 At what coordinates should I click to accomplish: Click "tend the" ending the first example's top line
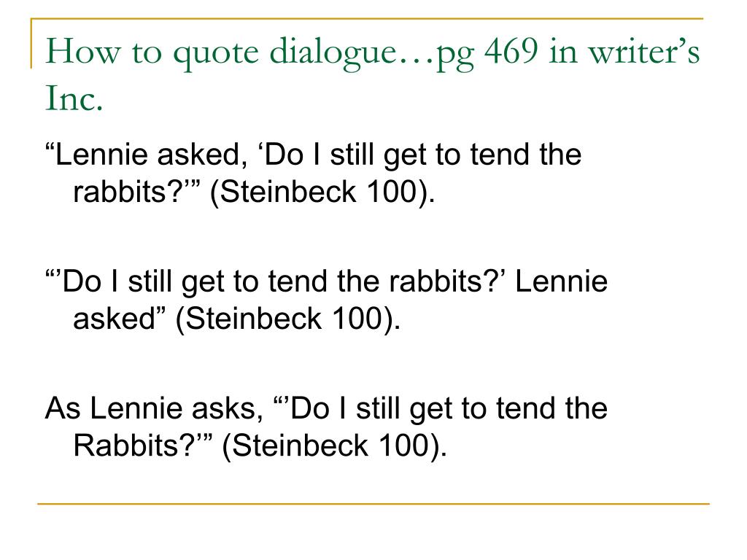(526, 155)
